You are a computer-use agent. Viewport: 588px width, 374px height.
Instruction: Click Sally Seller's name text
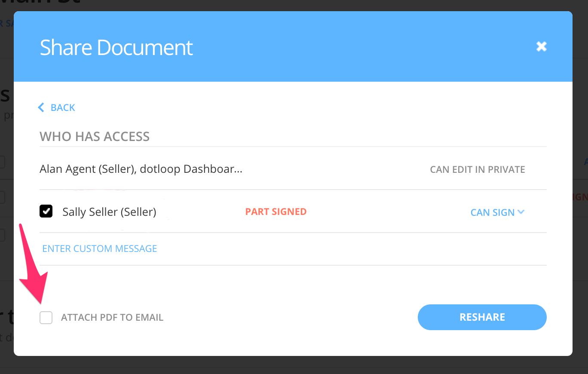109,212
